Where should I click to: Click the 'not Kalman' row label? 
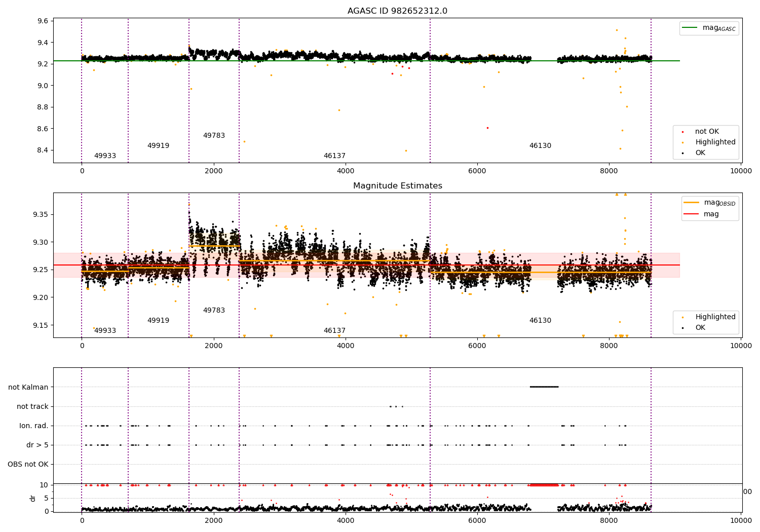pyautogui.click(x=28, y=388)
